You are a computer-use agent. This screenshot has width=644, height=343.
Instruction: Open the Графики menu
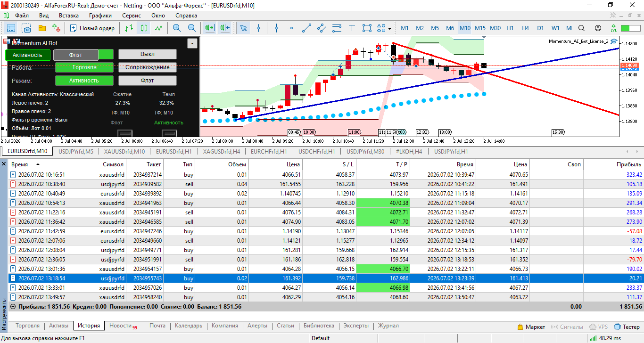[100, 16]
